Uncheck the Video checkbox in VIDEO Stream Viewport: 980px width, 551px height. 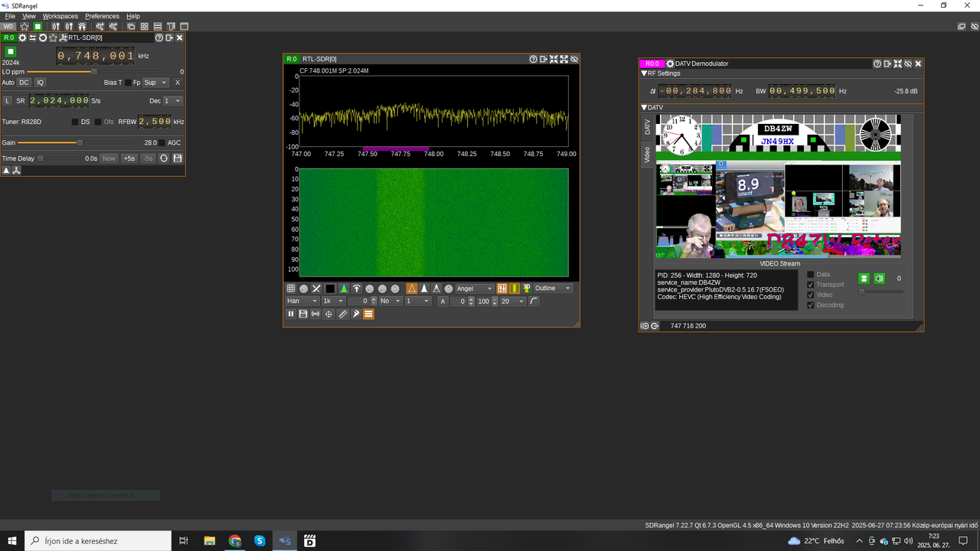point(812,295)
